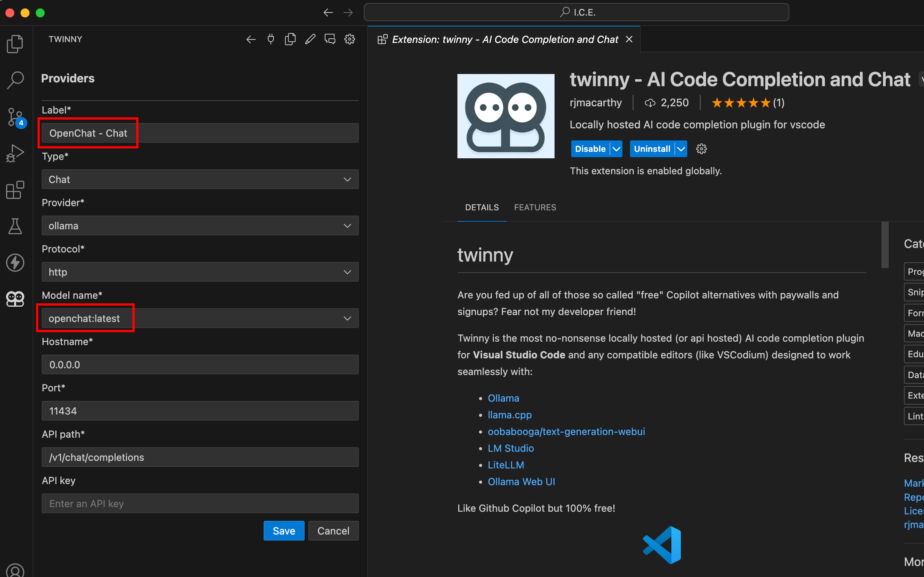
Task: Navigate back with title bar left arrow
Action: (328, 13)
